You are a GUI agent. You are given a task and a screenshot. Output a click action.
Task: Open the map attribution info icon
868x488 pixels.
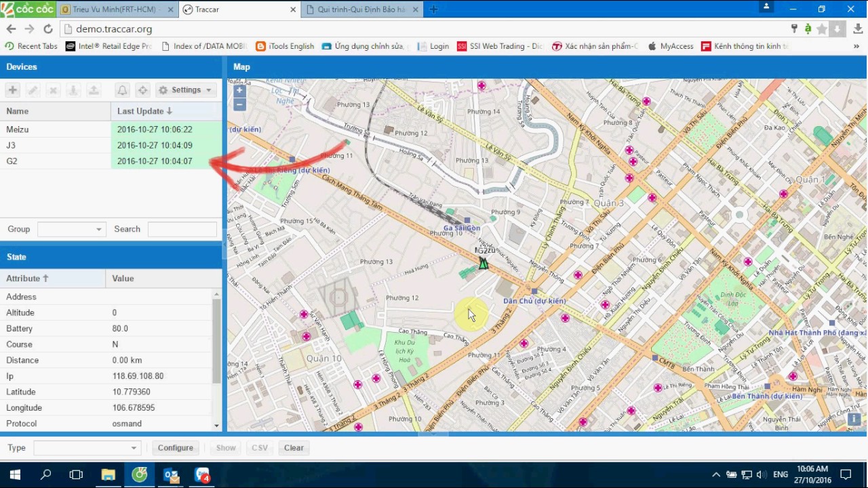pos(854,420)
